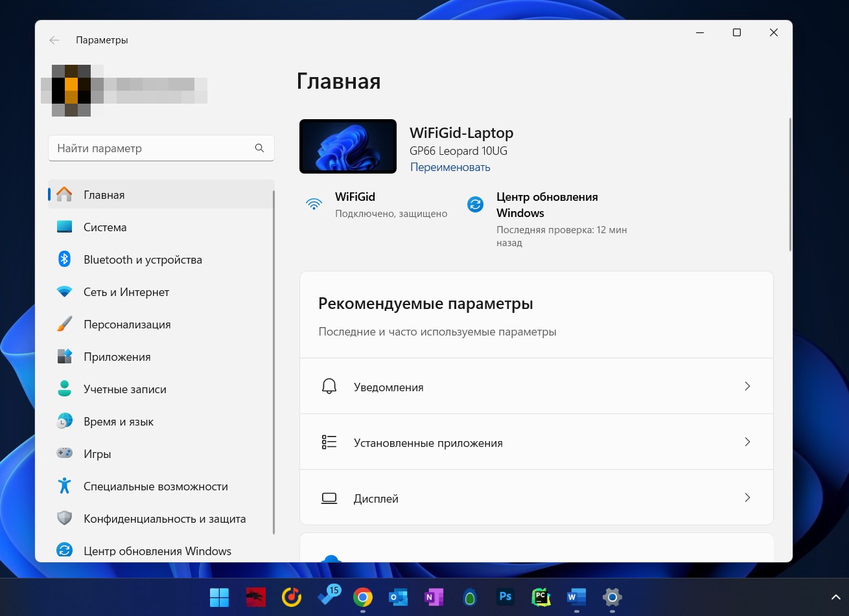Click the blurred user account profile
849x616 pixels.
pos(124,91)
